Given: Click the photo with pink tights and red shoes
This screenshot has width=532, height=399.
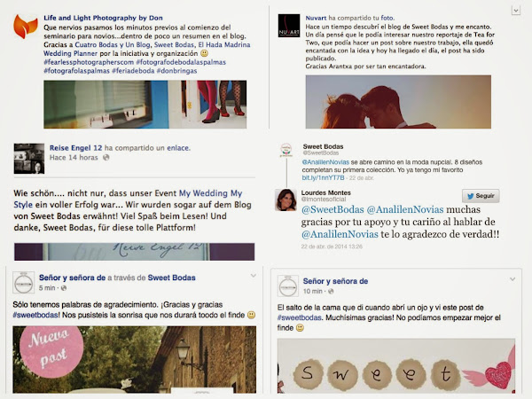Looking at the screenshot, I should [145, 105].
